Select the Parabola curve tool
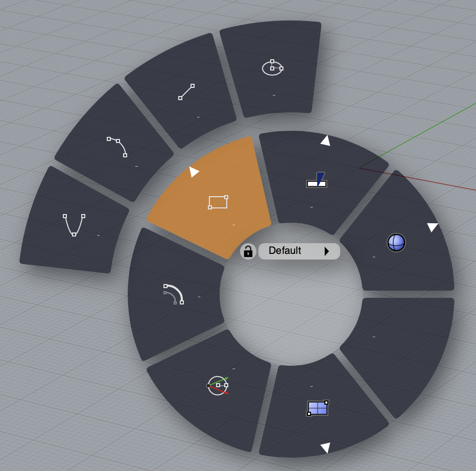Screen dimensions: 476x471 pos(74,225)
